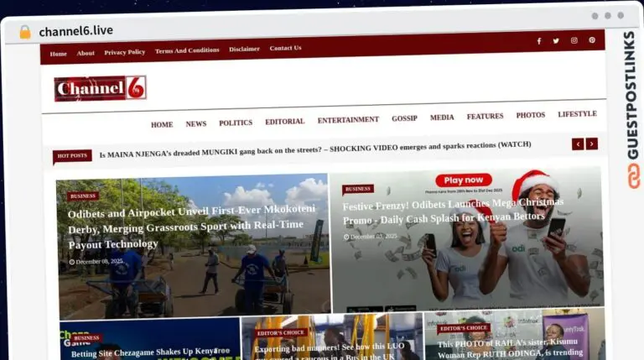
Task: Go to the Gossip section
Action: point(404,118)
